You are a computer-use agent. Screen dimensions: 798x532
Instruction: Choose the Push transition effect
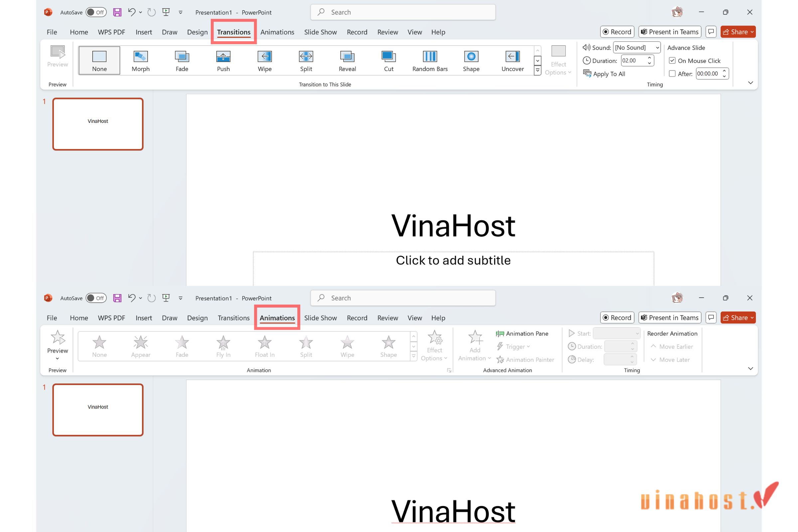pos(223,61)
